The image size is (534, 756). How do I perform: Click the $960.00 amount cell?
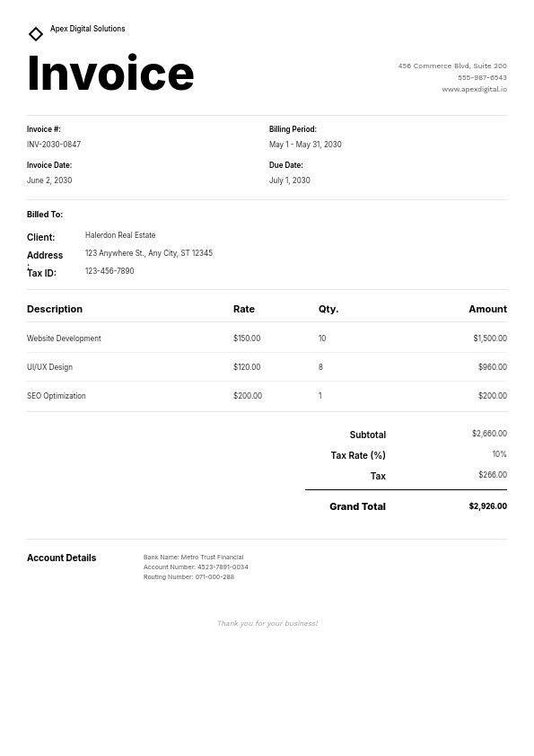[x=492, y=367]
